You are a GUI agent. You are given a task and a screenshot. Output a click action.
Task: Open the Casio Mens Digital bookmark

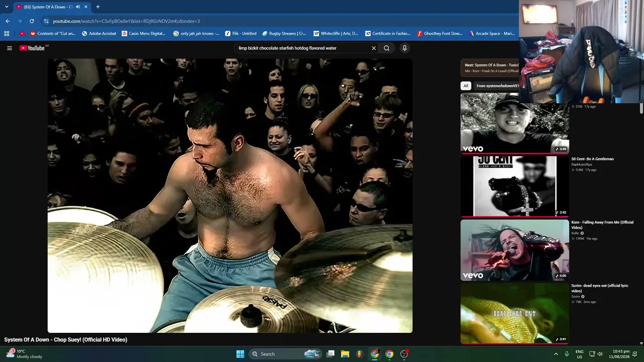point(143,34)
